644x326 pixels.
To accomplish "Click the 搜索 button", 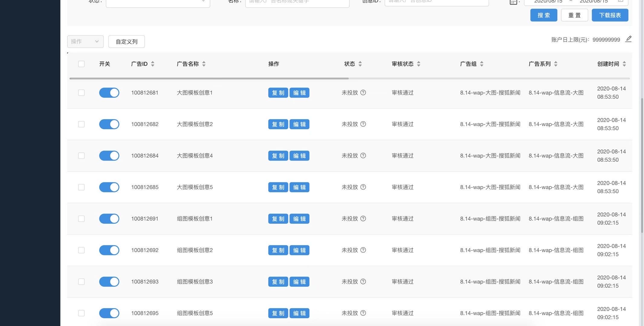I will [543, 15].
